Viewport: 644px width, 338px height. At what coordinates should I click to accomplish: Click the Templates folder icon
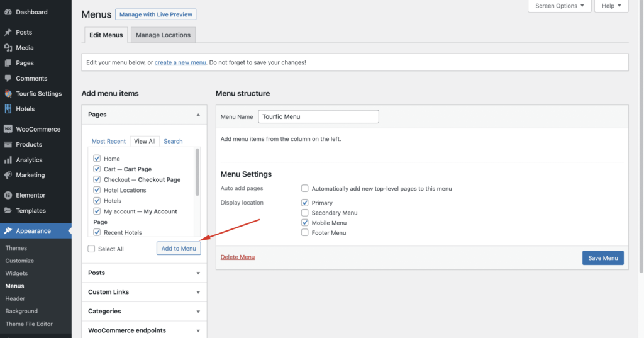pos(8,210)
